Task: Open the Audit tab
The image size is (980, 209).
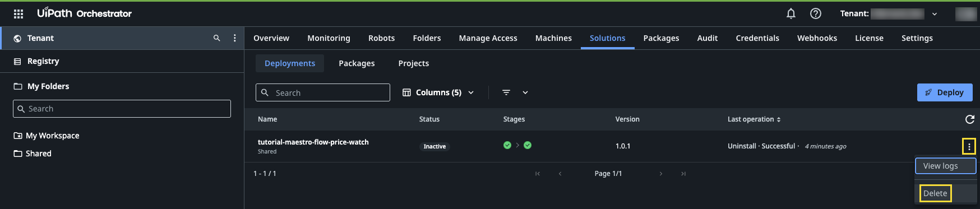Action: pos(707,38)
